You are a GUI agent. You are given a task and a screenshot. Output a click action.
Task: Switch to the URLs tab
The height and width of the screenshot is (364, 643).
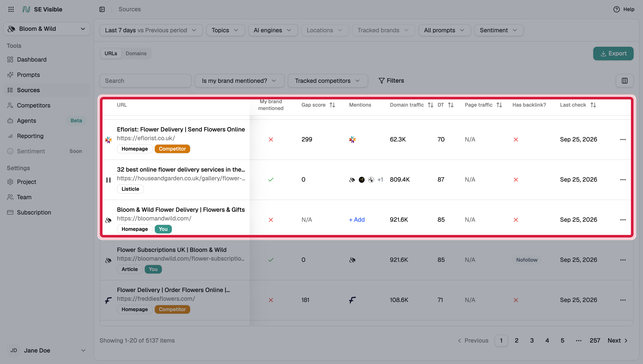(111, 53)
